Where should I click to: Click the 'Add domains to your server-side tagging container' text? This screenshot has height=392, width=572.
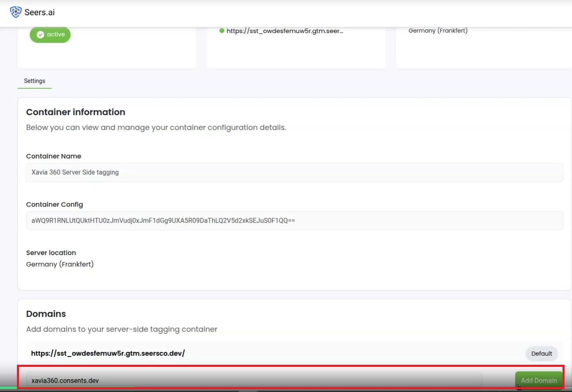click(x=122, y=329)
